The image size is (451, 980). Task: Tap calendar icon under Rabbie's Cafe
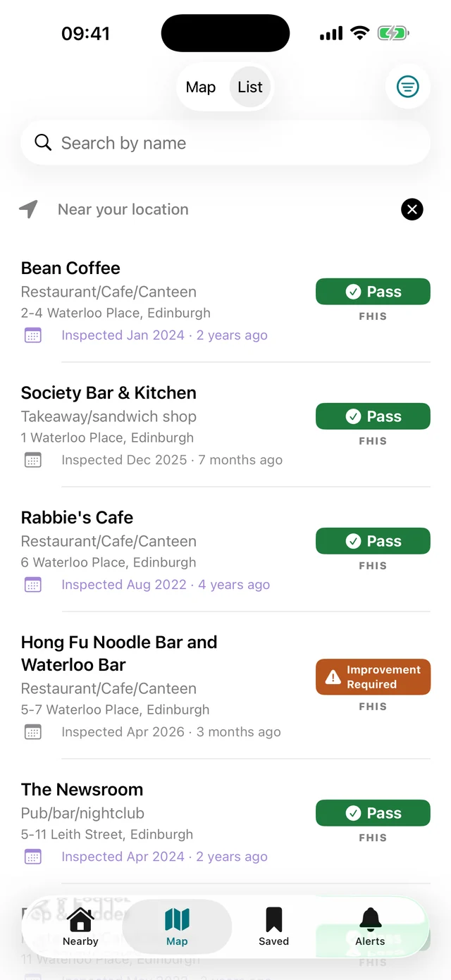[x=33, y=585]
